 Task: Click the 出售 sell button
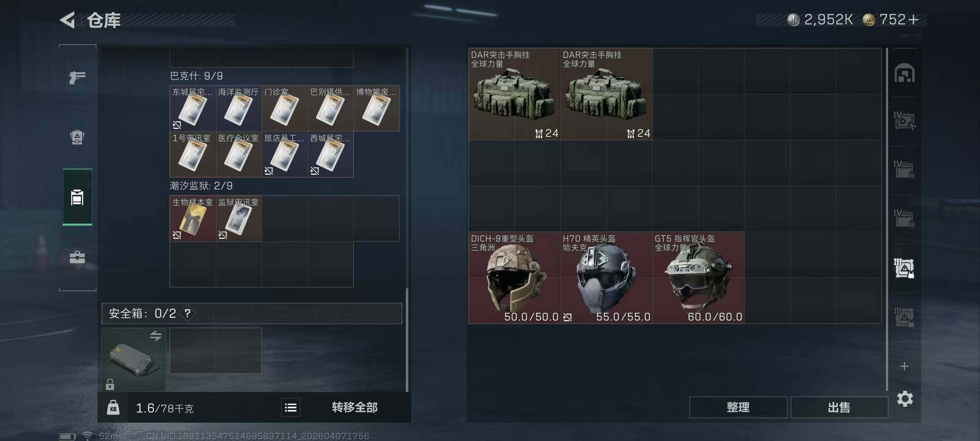click(839, 407)
